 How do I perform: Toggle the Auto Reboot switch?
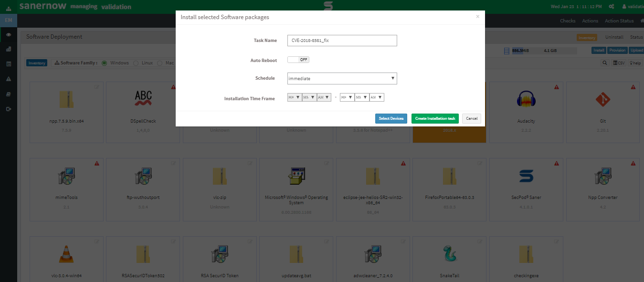tap(298, 60)
